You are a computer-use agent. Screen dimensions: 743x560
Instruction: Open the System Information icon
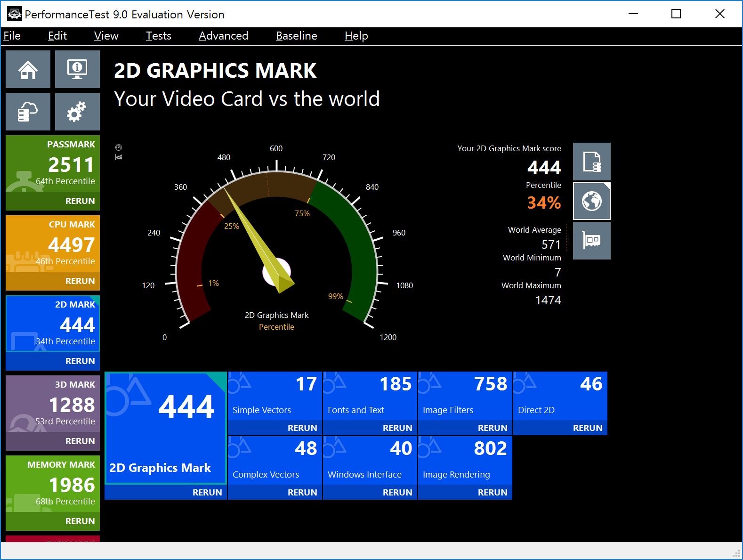77,69
